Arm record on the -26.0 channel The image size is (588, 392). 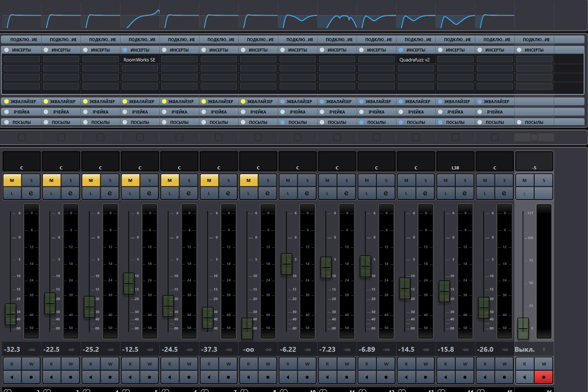[x=504, y=377]
